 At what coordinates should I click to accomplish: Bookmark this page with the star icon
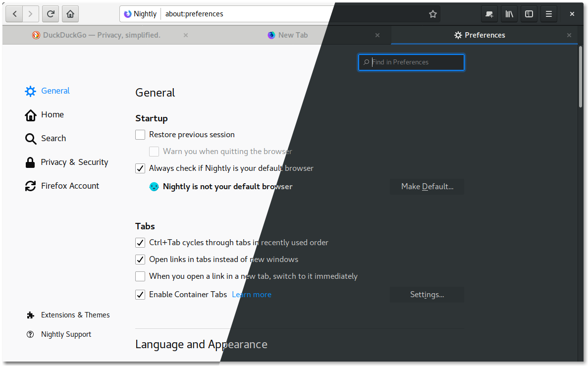tap(433, 14)
